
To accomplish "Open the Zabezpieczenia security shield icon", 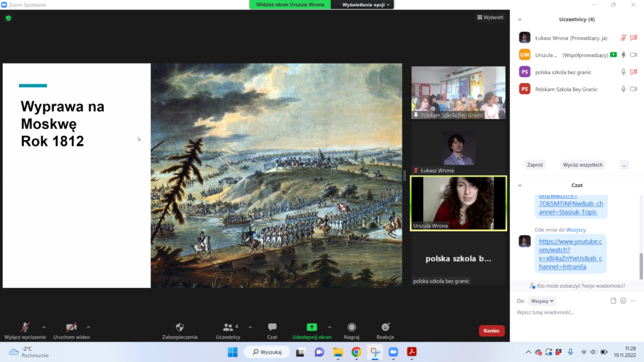I will (180, 327).
